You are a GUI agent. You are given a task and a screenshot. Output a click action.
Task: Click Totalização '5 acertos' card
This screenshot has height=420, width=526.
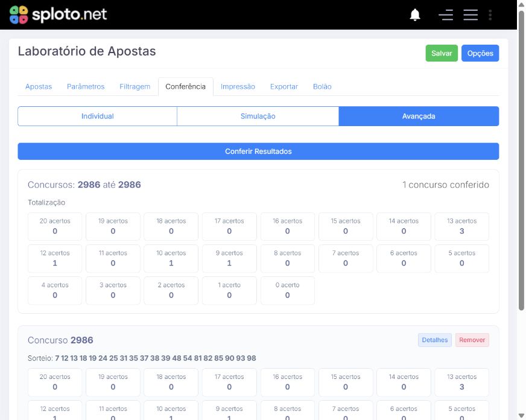coord(461,259)
